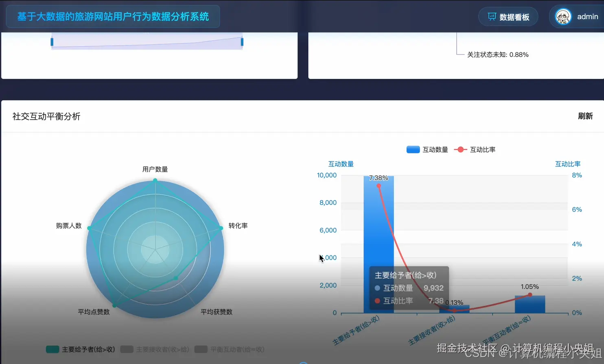Select the 社交互动平衡分析 panel header
Image resolution: width=604 pixels, height=364 pixels.
pyautogui.click(x=46, y=116)
